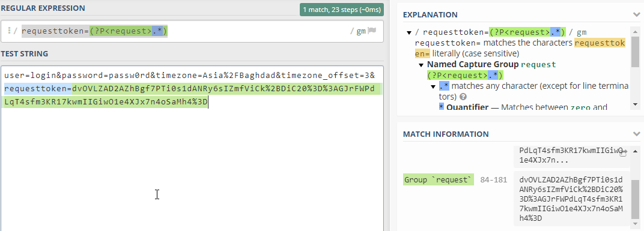
Task: Click the captured group value starting 'dvOVLZAD2AZhBgf7PTi0s1d'
Action: point(571,199)
